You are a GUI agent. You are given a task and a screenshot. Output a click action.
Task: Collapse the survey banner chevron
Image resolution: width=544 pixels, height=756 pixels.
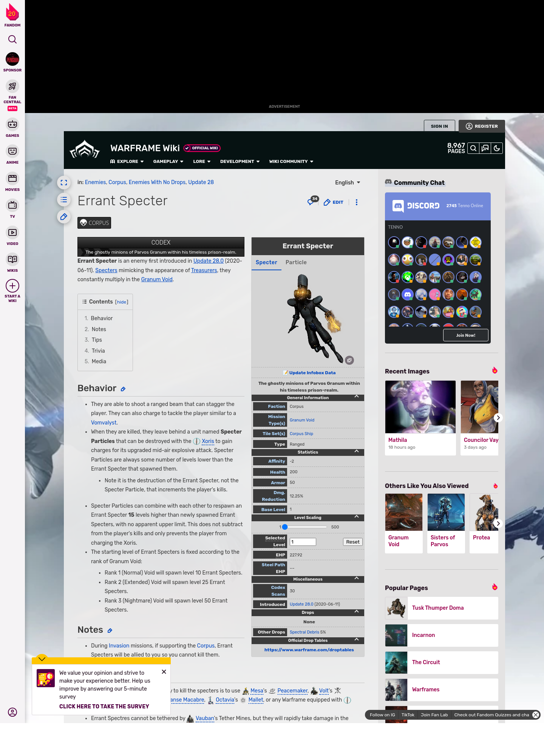(42, 659)
